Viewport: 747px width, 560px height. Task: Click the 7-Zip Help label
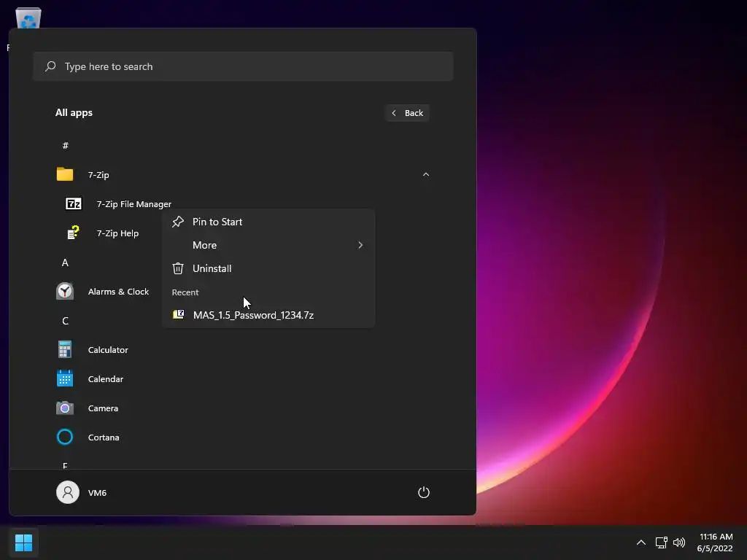tap(117, 233)
